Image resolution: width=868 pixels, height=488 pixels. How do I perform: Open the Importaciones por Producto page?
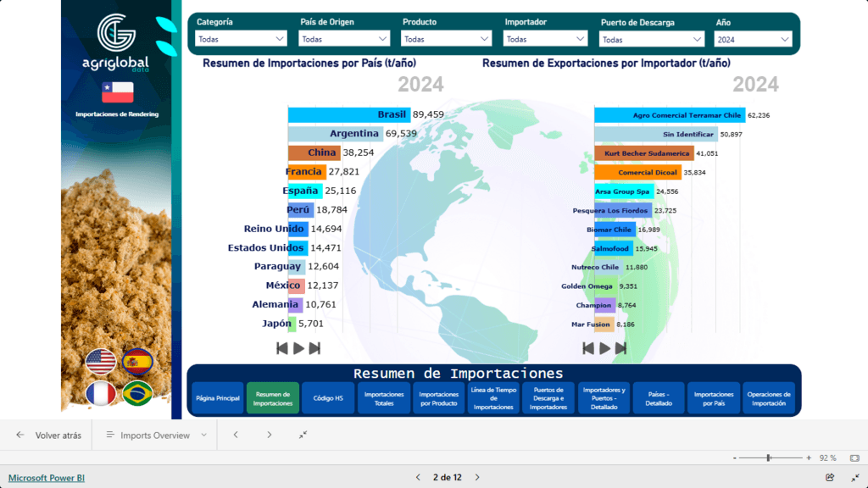coord(439,398)
